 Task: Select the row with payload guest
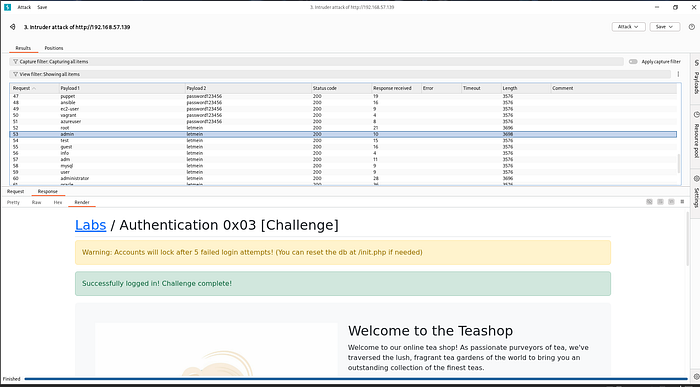tap(343, 147)
